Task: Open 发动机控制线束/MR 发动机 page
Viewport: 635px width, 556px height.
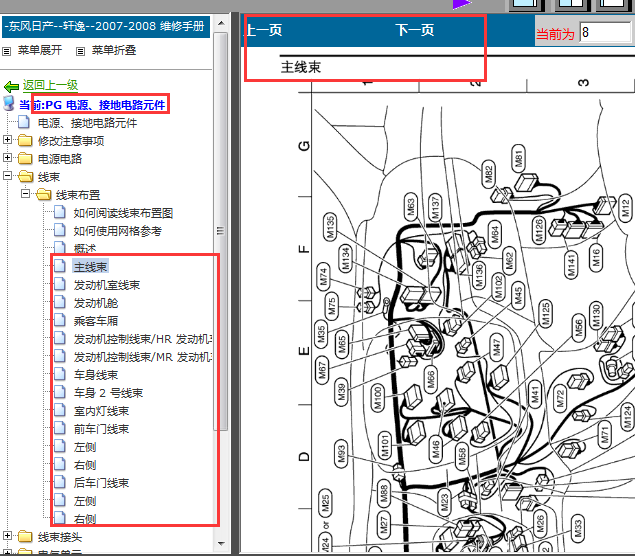Action: coord(143,357)
